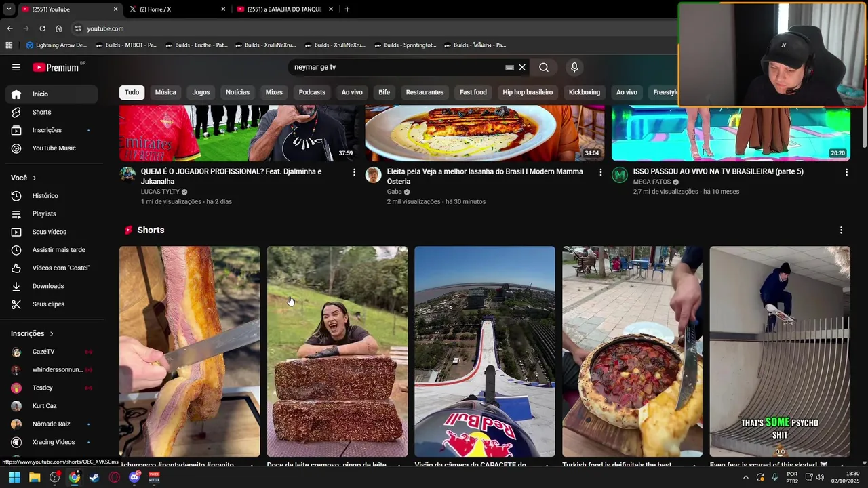Open the Windows Start menu
868x488 pixels.
coord(14,477)
